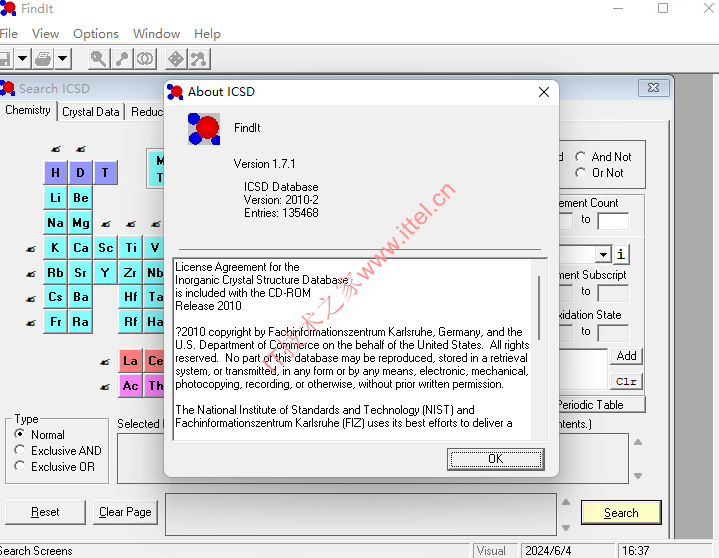
Task: Open the Window menu
Action: (x=156, y=33)
